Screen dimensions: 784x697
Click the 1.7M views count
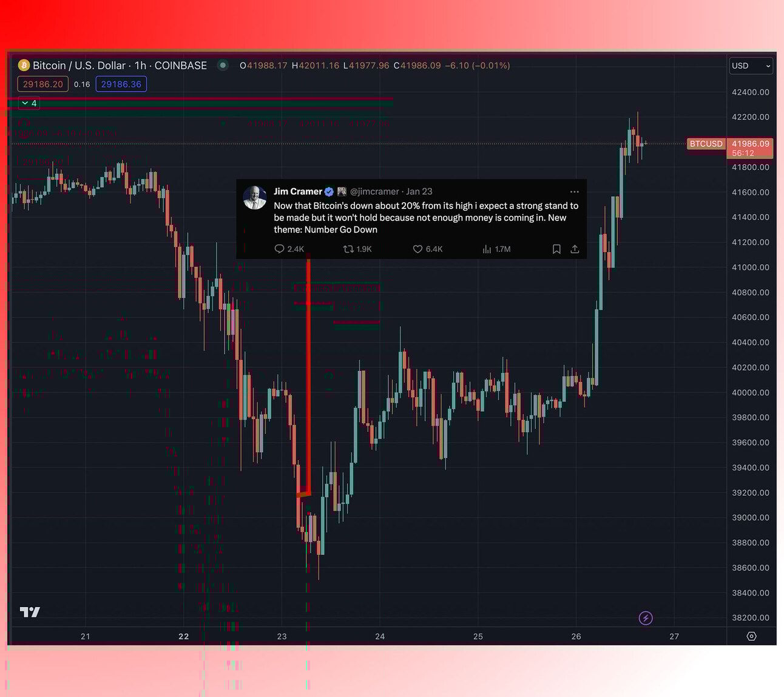[502, 249]
